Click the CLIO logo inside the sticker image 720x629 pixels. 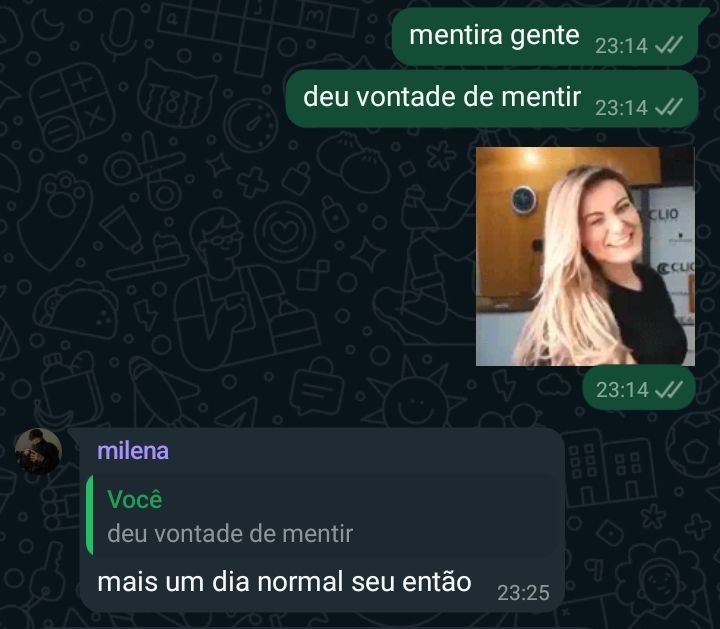(x=664, y=214)
